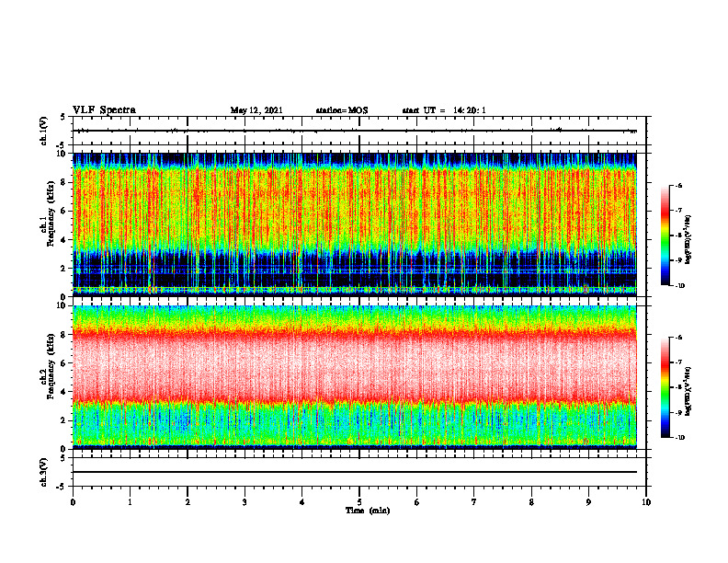Click the ch.2 spectrogram "4" kHz tick label
The height and width of the screenshot is (563, 728).
click(x=64, y=392)
